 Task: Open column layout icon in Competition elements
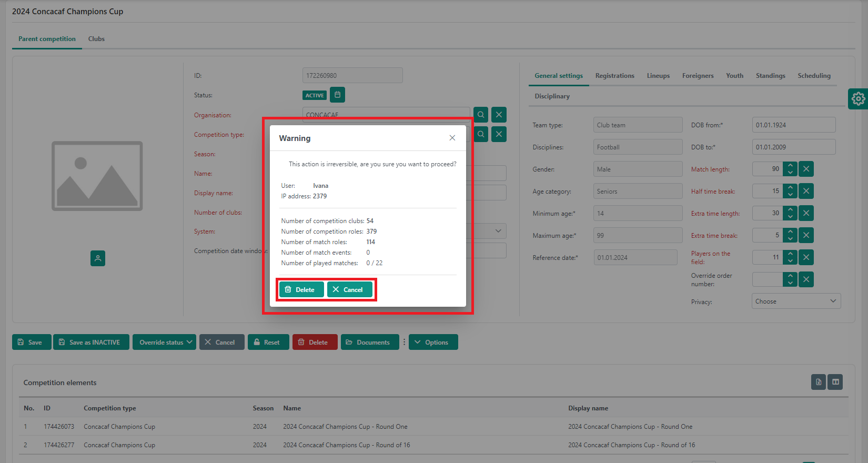point(835,382)
